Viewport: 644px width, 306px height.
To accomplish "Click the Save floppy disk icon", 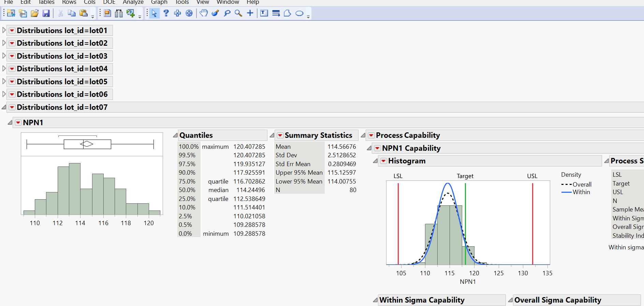I will tap(46, 13).
